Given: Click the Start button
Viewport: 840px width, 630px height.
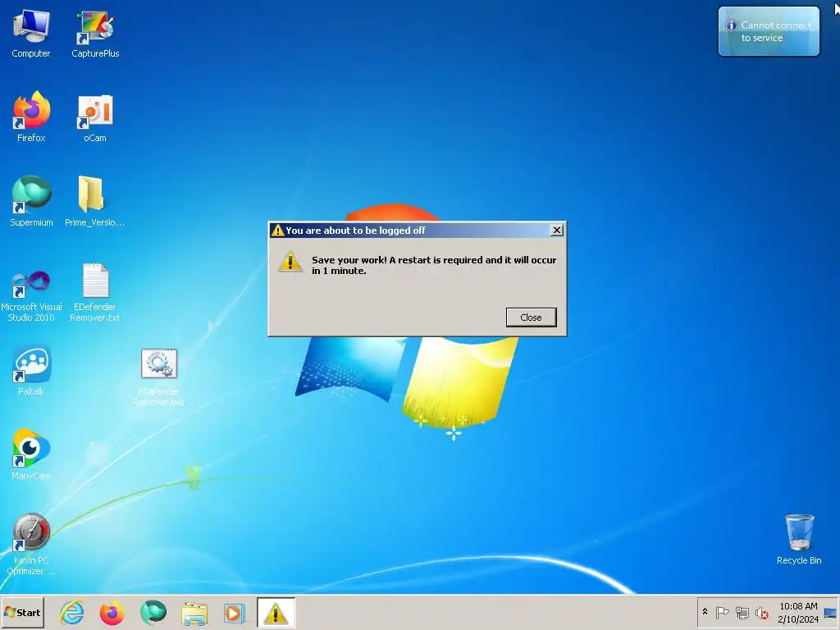Looking at the screenshot, I should tap(22, 612).
